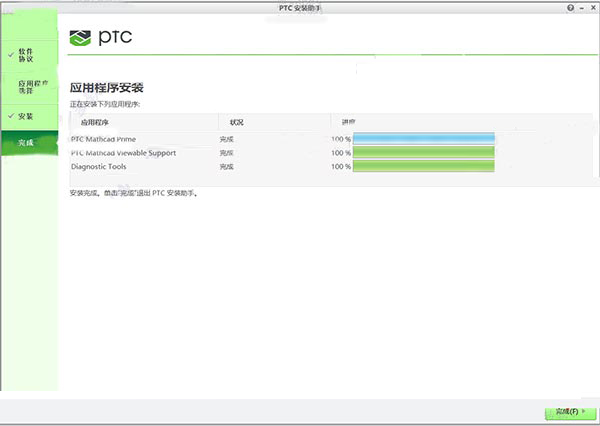This screenshot has height=426, width=600.
Task: Select the 完成 step in sidebar
Action: (x=29, y=143)
